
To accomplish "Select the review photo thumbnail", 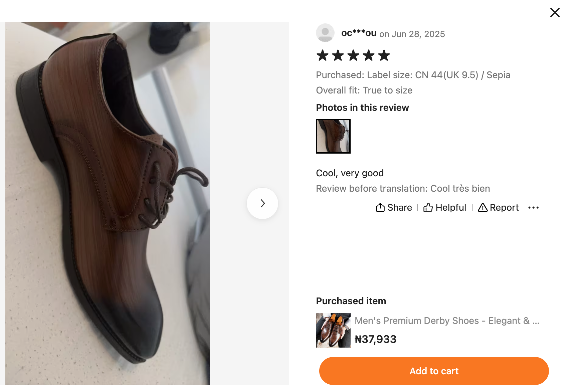I will click(x=333, y=136).
